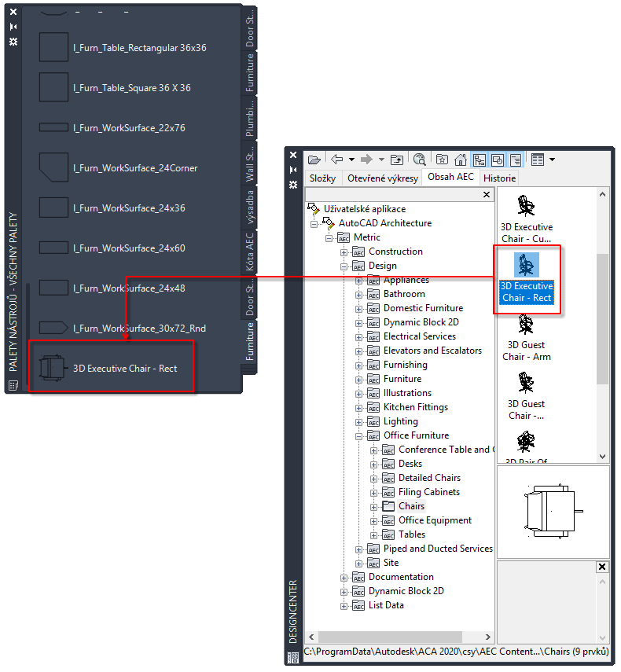The image size is (621, 672).
Task: Open the Favorites star folder icon
Action: click(442, 160)
